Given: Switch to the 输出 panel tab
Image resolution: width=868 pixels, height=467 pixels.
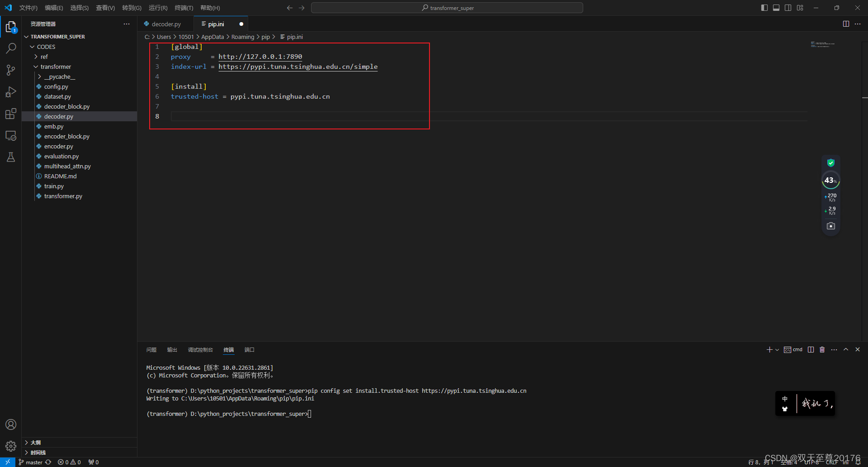Looking at the screenshot, I should point(171,349).
